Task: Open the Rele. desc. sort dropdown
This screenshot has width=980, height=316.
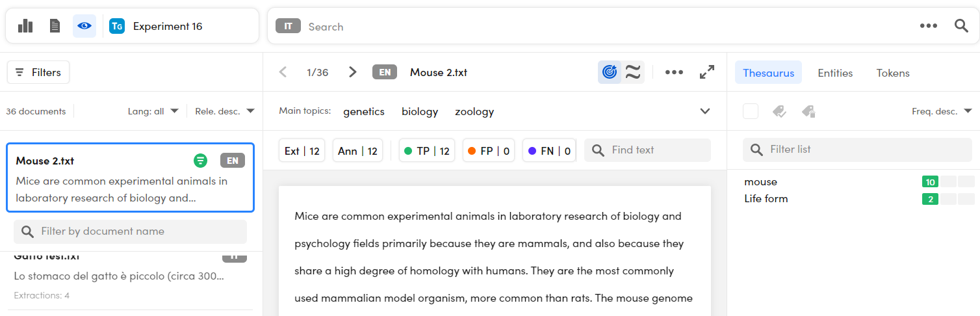Action: (x=224, y=111)
